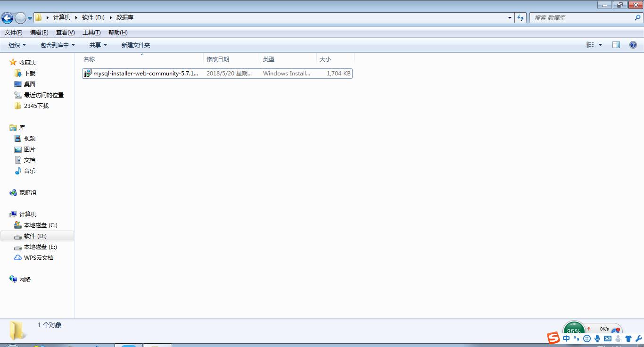644x347 pixels.
Task: Go back with the blue Back arrow
Action: pos(7,18)
